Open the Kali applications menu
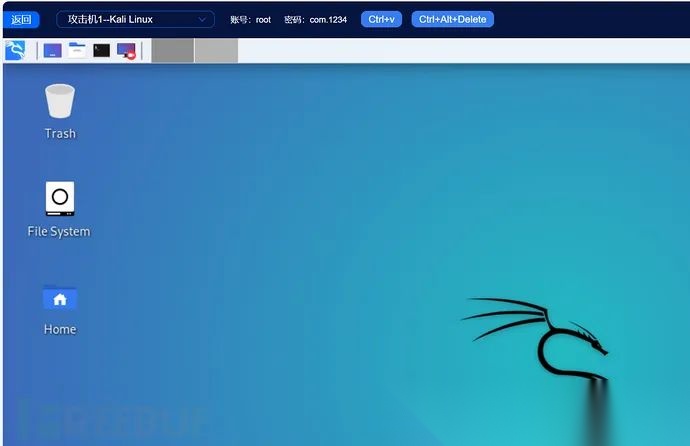Screen dimensions: 690x446 [x=15, y=50]
